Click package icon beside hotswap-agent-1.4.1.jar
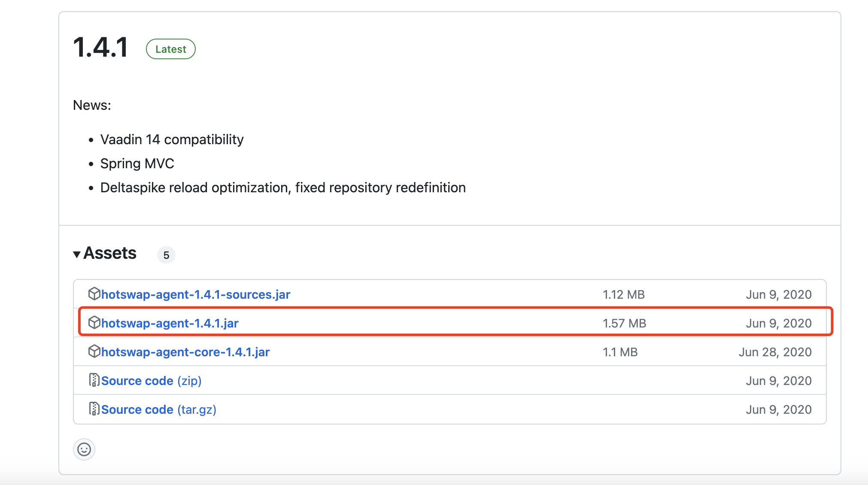The height and width of the screenshot is (485, 868). tap(94, 323)
